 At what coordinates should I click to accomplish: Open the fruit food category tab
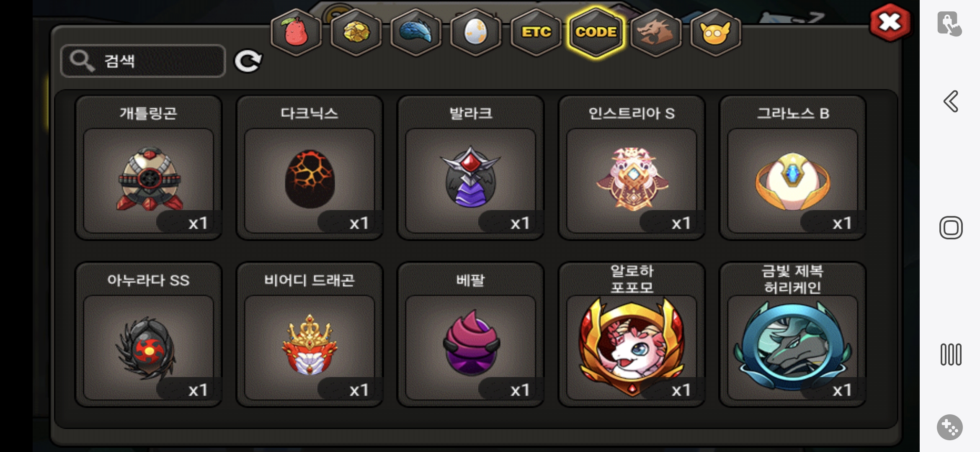[296, 32]
